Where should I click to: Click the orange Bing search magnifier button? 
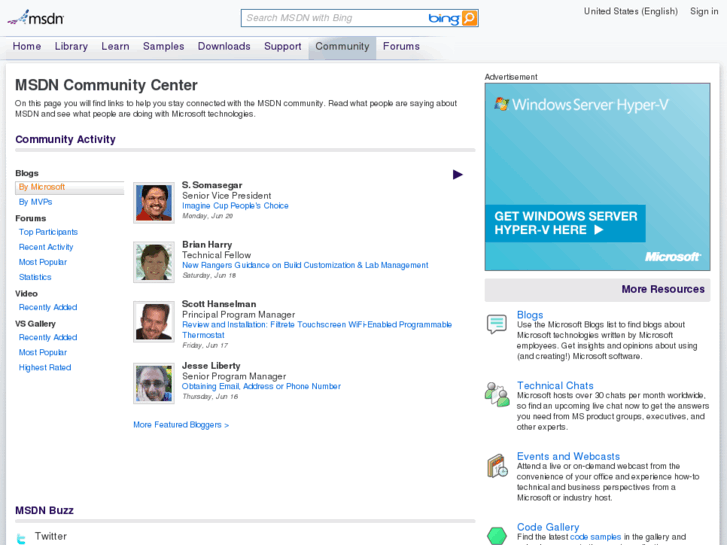(x=469, y=18)
